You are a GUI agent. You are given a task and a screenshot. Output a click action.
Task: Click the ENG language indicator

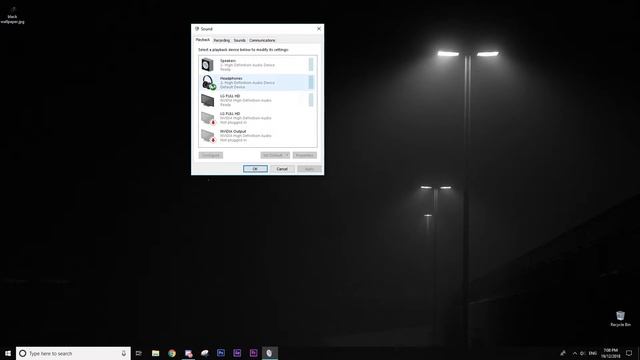tap(593, 353)
